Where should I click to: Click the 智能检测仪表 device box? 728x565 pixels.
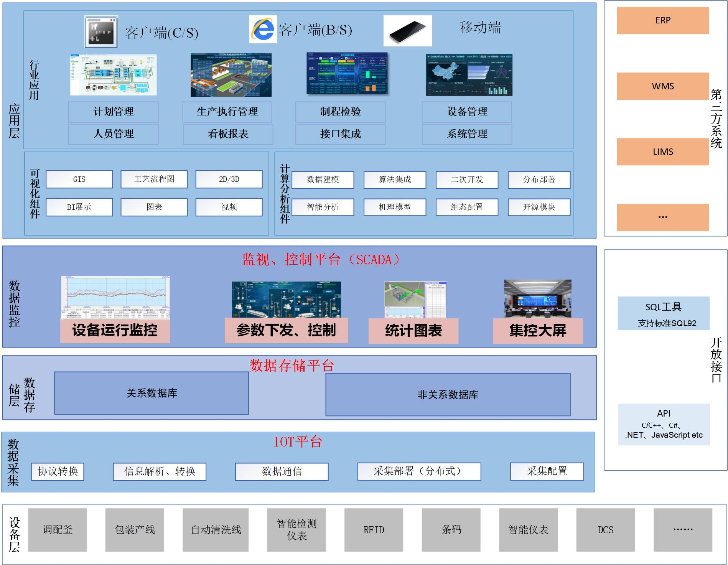coord(296,530)
